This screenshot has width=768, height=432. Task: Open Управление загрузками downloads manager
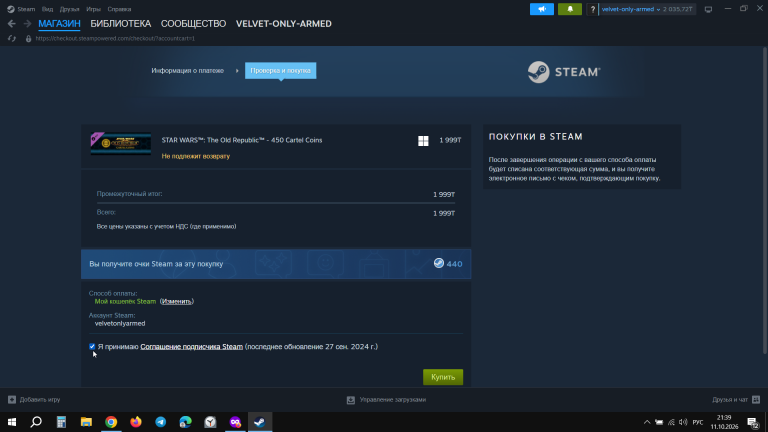pos(386,400)
